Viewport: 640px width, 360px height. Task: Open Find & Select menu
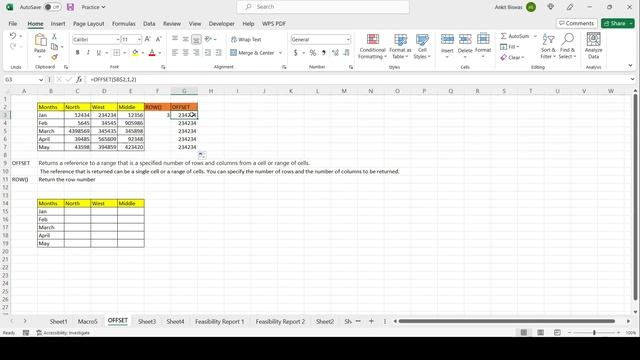coord(567,46)
